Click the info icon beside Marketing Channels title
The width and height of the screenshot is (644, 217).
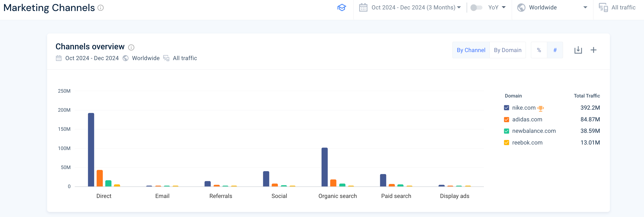coord(100,8)
